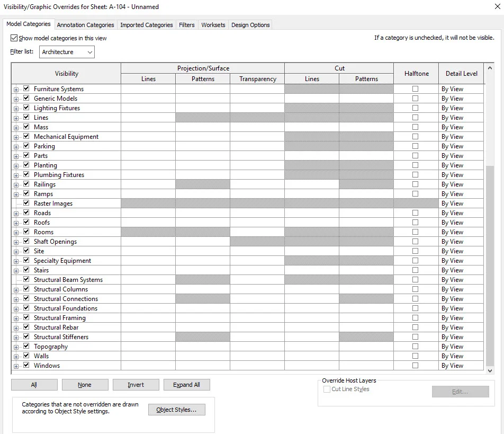
Task: Toggle Roads visibility checkbox
Action: 26,212
